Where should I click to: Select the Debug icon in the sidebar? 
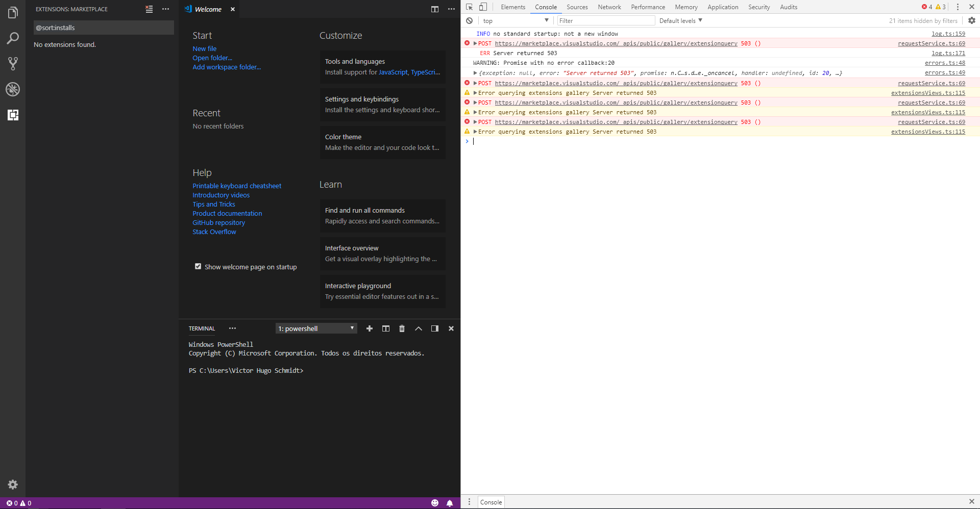pyautogui.click(x=12, y=89)
